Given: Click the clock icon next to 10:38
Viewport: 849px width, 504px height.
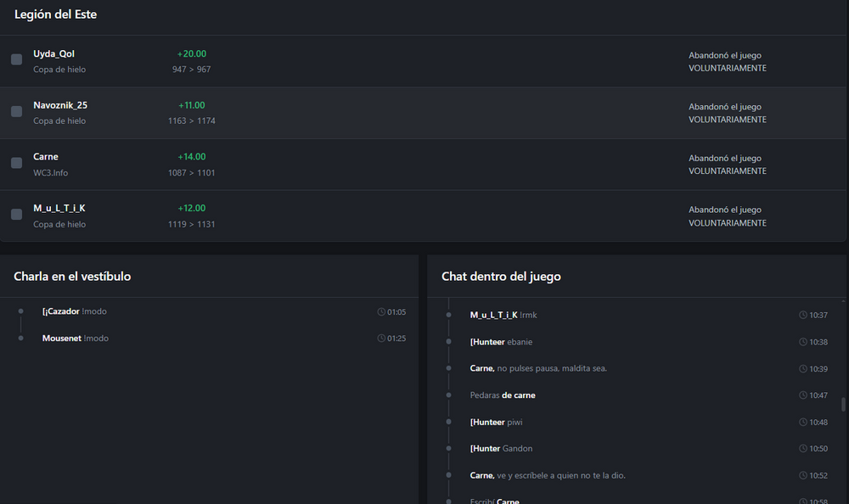Looking at the screenshot, I should [803, 342].
